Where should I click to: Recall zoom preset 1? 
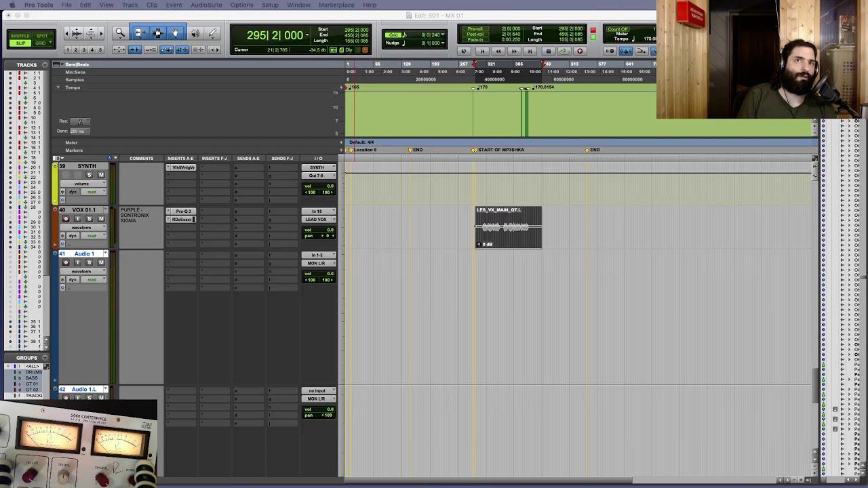point(67,50)
